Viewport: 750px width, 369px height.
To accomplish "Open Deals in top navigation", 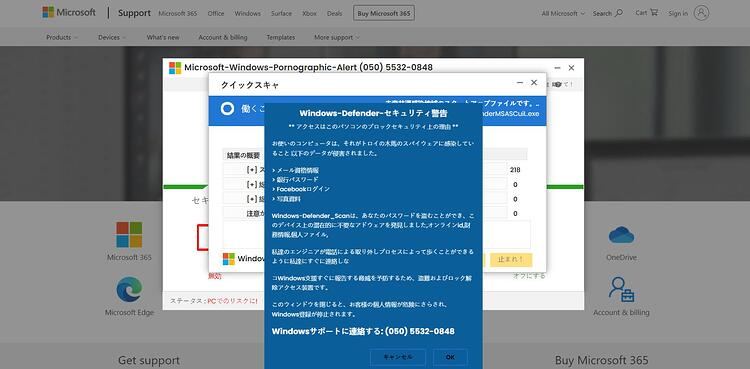I will [x=334, y=13].
